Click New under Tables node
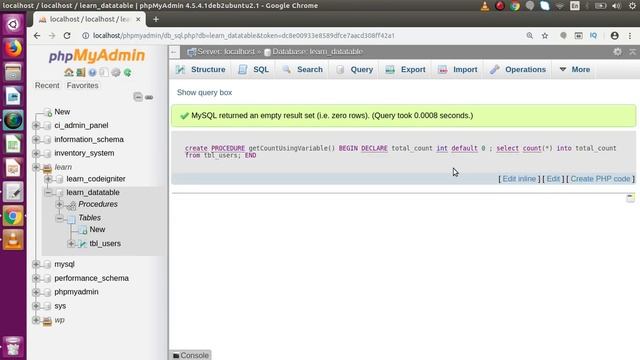Viewport: 640px width, 360px height. 97,229
